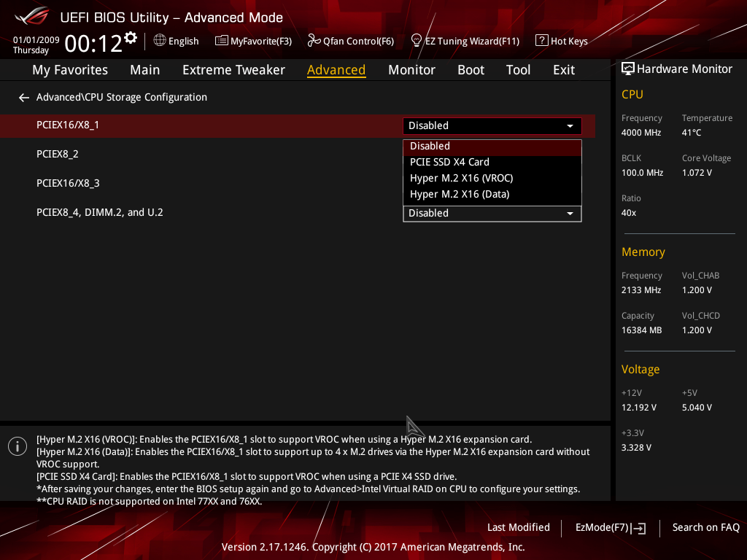
Task: Click the EZ Tuning Wizard bulb icon
Action: [417, 41]
